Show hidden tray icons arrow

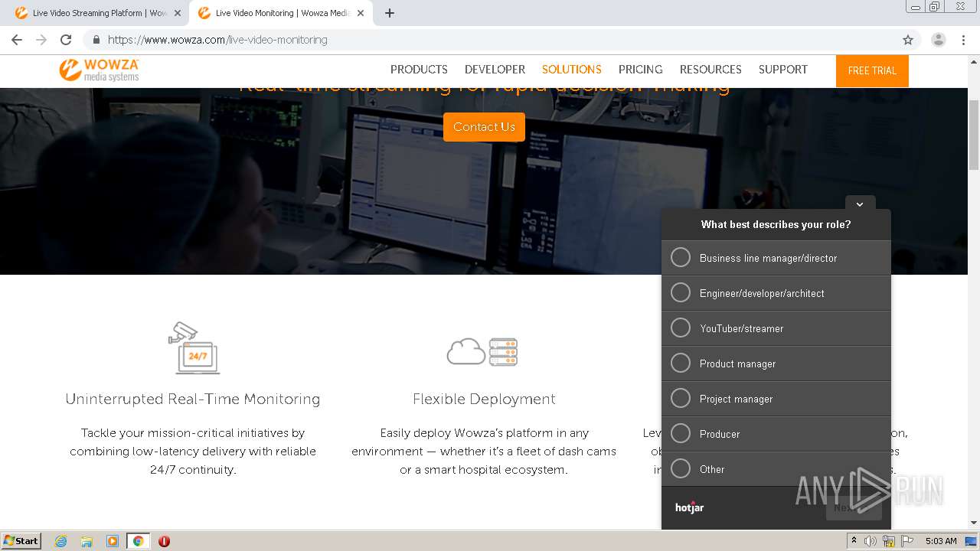coord(854,541)
